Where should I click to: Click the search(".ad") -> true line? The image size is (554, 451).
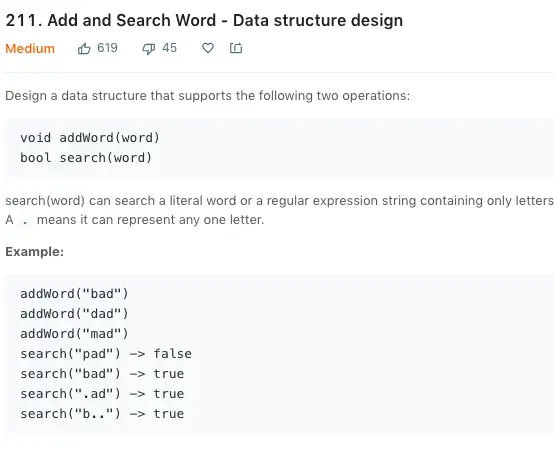(x=102, y=394)
